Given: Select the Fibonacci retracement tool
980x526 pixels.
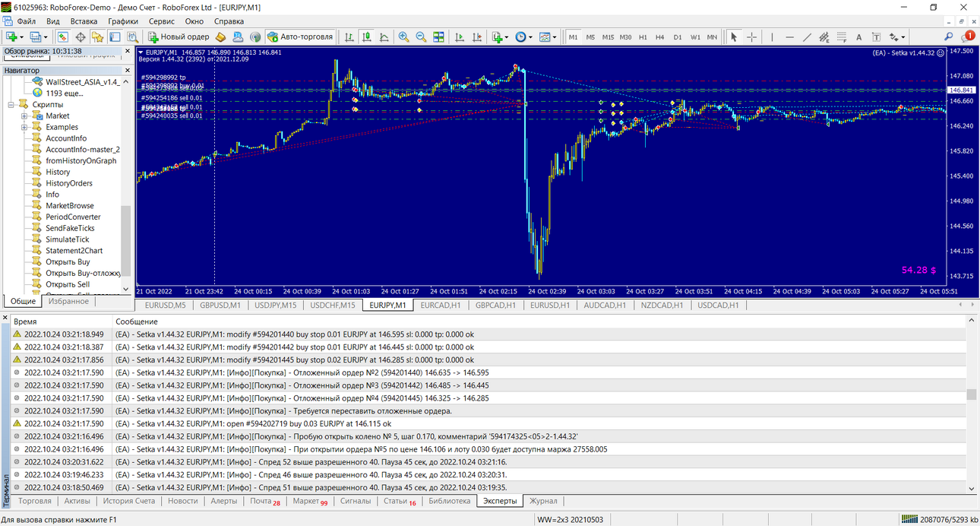Looking at the screenshot, I should tap(842, 36).
